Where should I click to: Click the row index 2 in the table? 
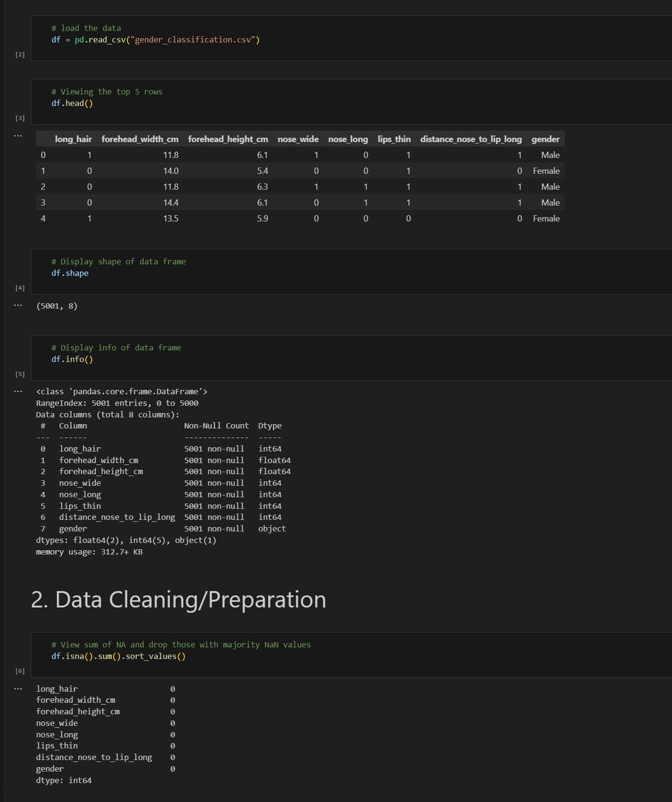point(43,187)
